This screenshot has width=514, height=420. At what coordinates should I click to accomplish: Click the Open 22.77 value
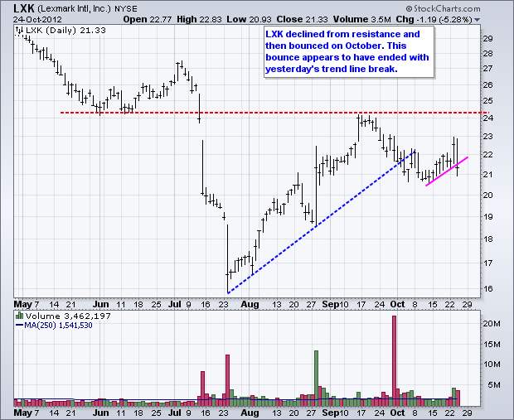coord(148,19)
